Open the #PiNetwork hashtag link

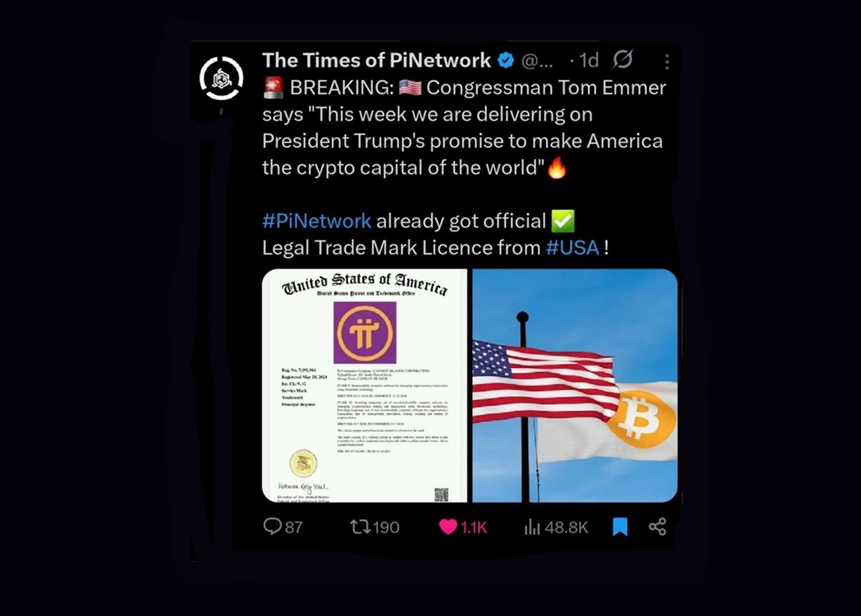317,221
